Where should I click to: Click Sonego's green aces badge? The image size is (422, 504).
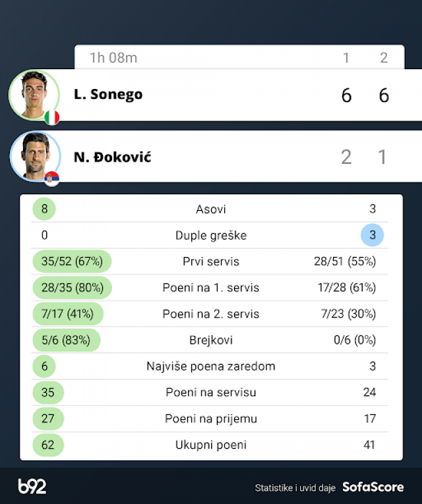[x=44, y=209]
